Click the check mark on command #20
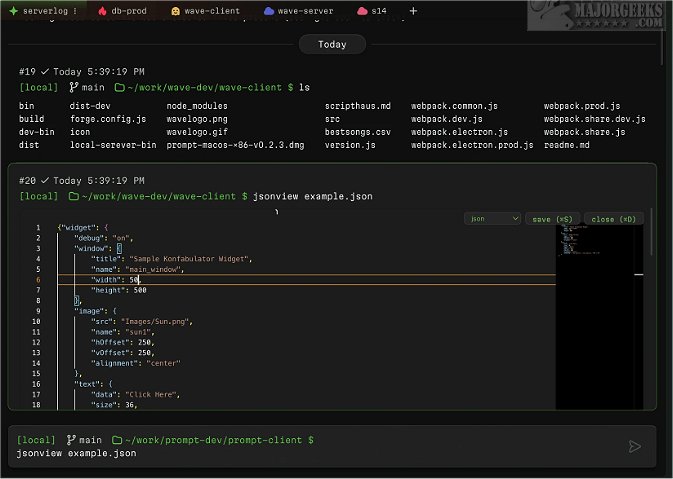The width and height of the screenshot is (673, 479). [45, 181]
